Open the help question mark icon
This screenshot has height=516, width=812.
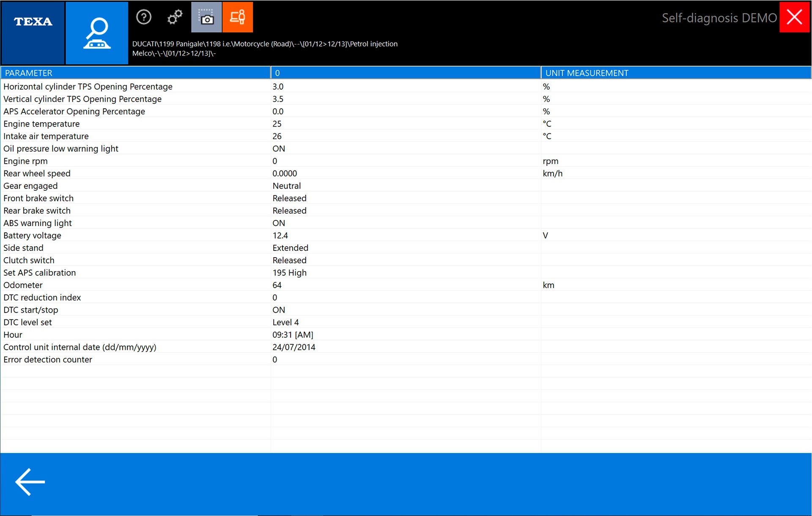tap(144, 17)
